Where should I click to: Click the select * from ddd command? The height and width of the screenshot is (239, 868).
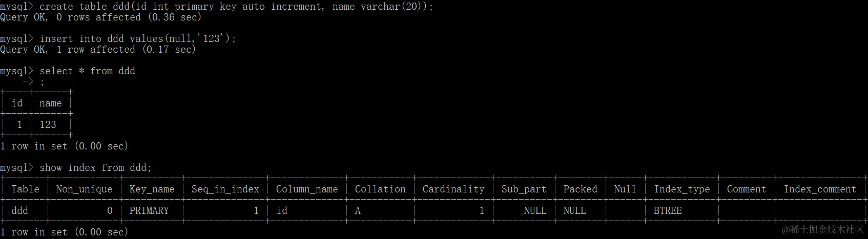click(87, 71)
